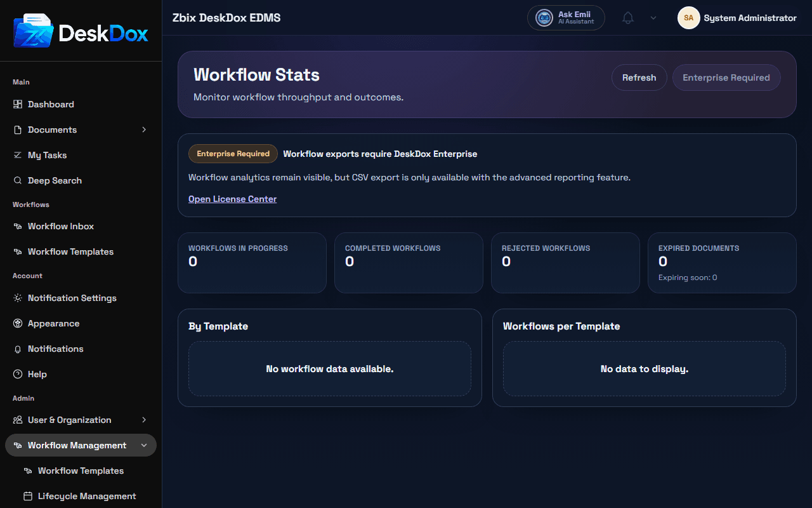Click the Workflows In Progress card
The width and height of the screenshot is (812, 508).
tap(252, 263)
